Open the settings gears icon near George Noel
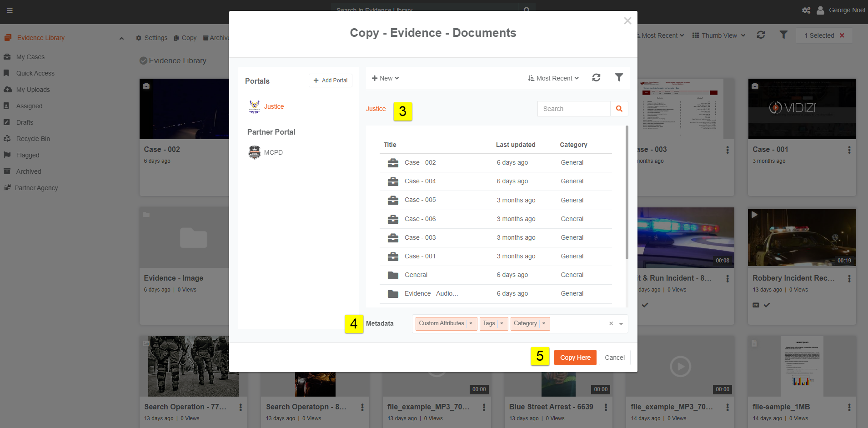 [x=806, y=10]
